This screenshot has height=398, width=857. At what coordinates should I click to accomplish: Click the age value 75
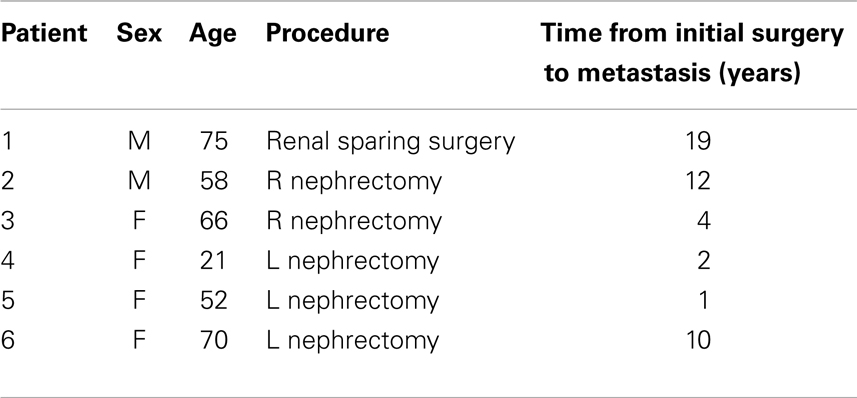click(213, 142)
